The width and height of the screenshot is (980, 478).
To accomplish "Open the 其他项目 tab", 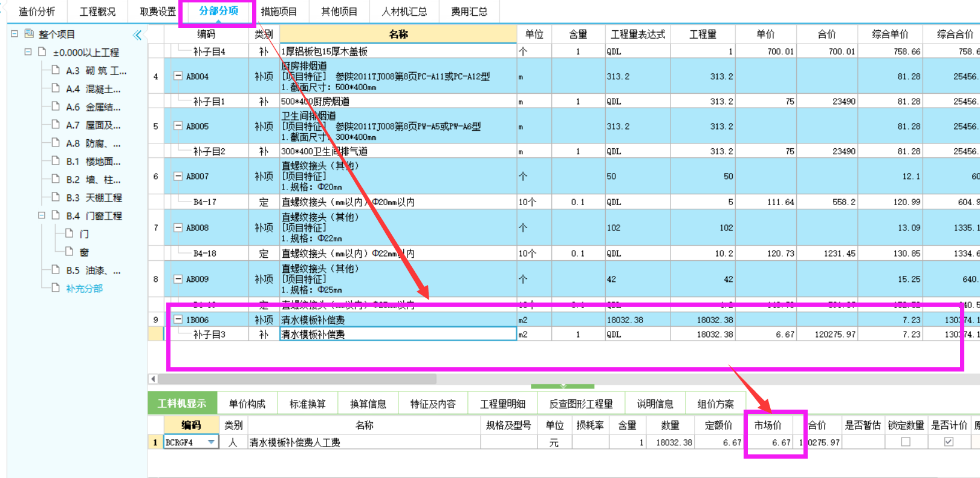I will (x=339, y=11).
